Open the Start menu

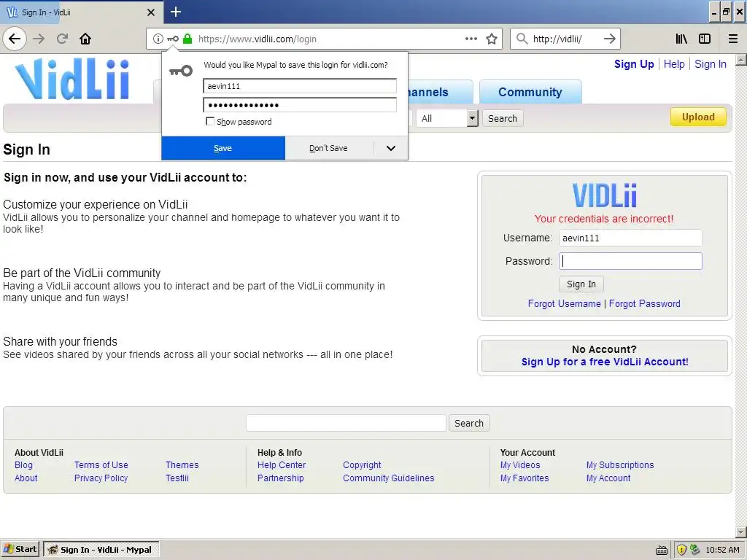(20, 549)
